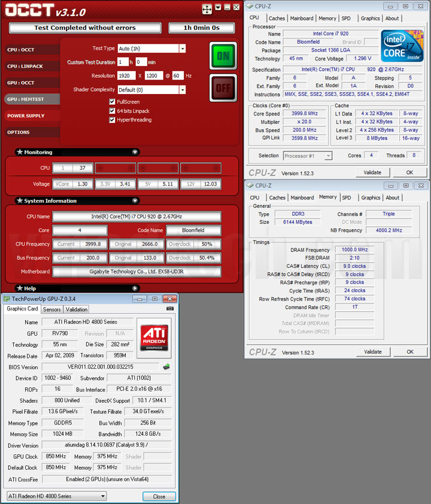
Task: Click the Custom Test Duration hours field
Action: pyautogui.click(x=123, y=62)
